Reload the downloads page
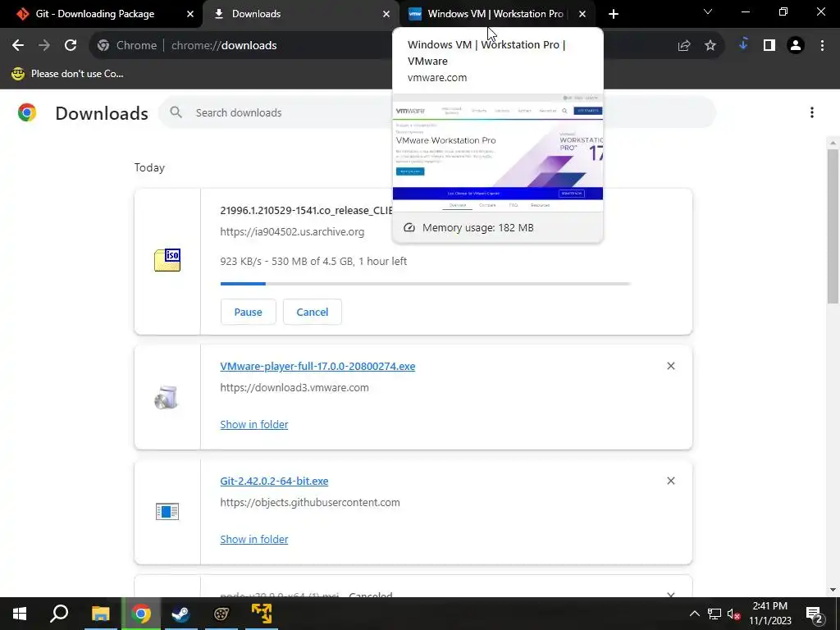Screen dimensions: 840x630 pyautogui.click(x=71, y=46)
